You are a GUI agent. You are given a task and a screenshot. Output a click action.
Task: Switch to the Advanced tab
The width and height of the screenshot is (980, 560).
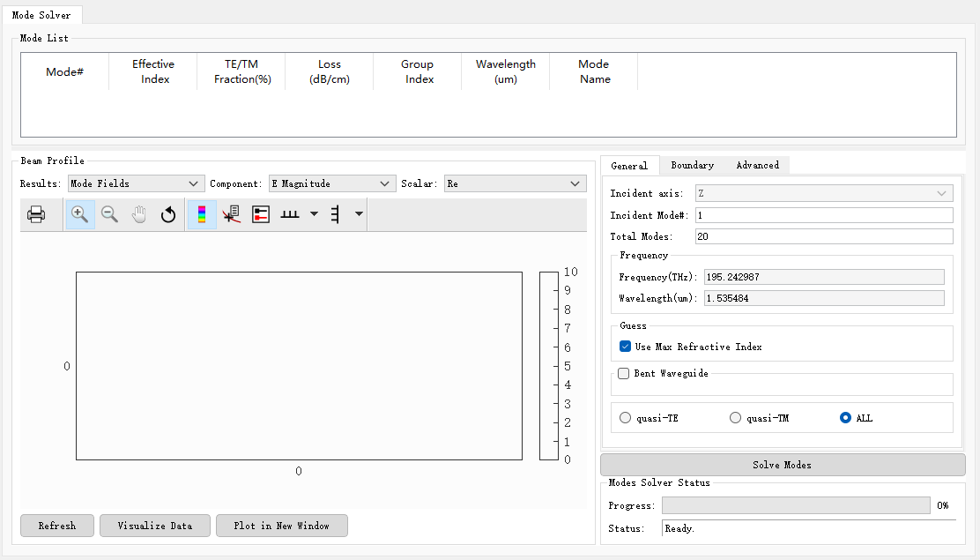[758, 165]
